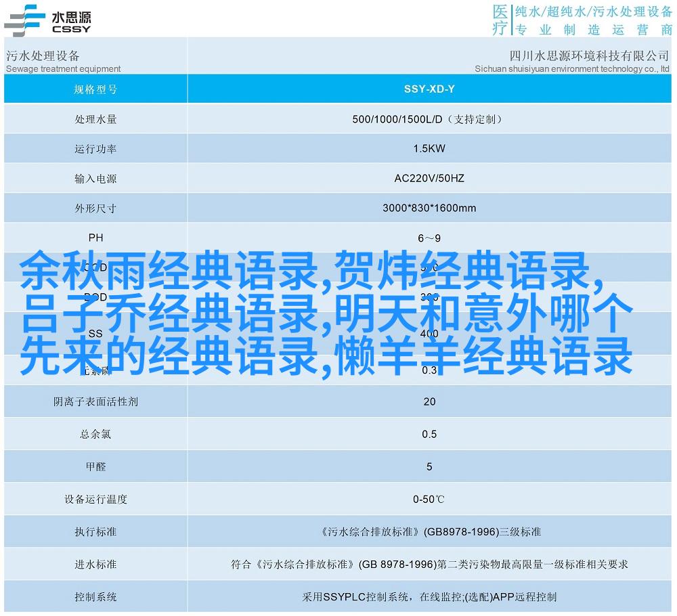Click the '规格型号' header cell
The width and height of the screenshot is (677, 616).
[95, 89]
